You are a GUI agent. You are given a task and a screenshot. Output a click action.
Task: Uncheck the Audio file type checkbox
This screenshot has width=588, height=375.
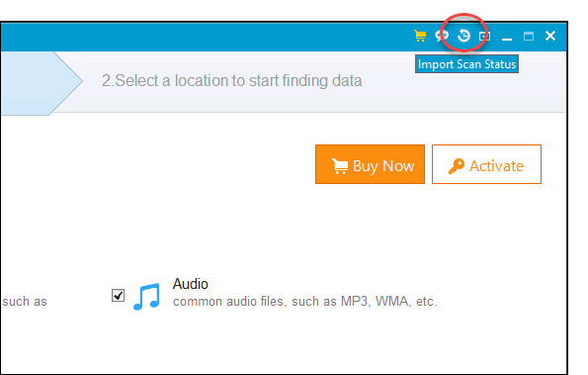[x=119, y=295]
